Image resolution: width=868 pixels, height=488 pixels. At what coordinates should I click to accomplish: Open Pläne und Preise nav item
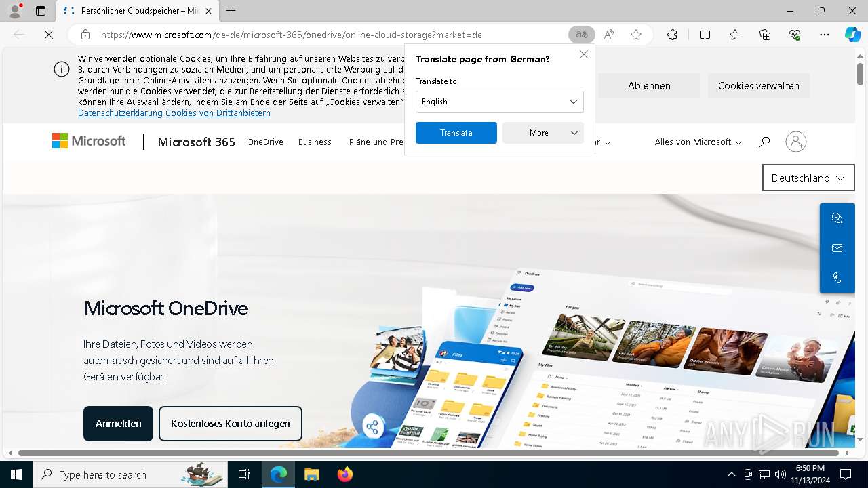[x=376, y=142]
